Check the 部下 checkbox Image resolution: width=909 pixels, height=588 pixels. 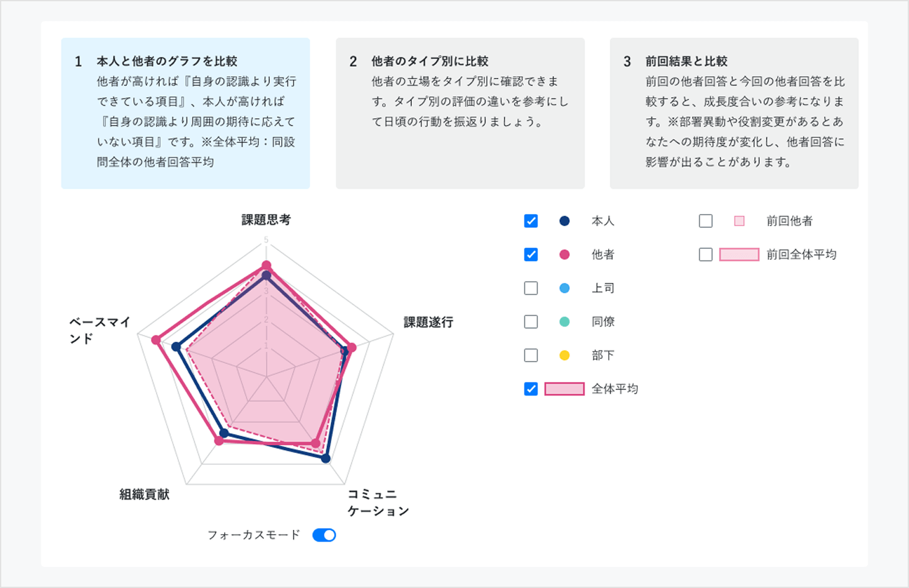pyautogui.click(x=531, y=355)
